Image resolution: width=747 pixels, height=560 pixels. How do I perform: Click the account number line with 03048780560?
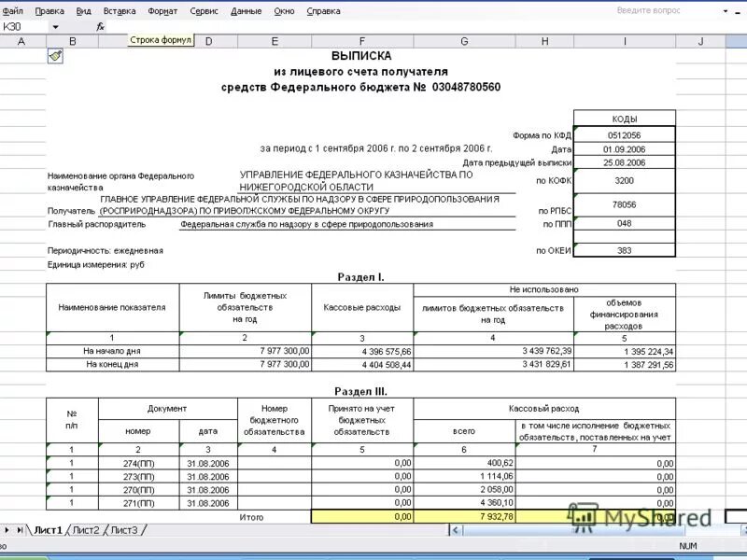click(x=360, y=87)
